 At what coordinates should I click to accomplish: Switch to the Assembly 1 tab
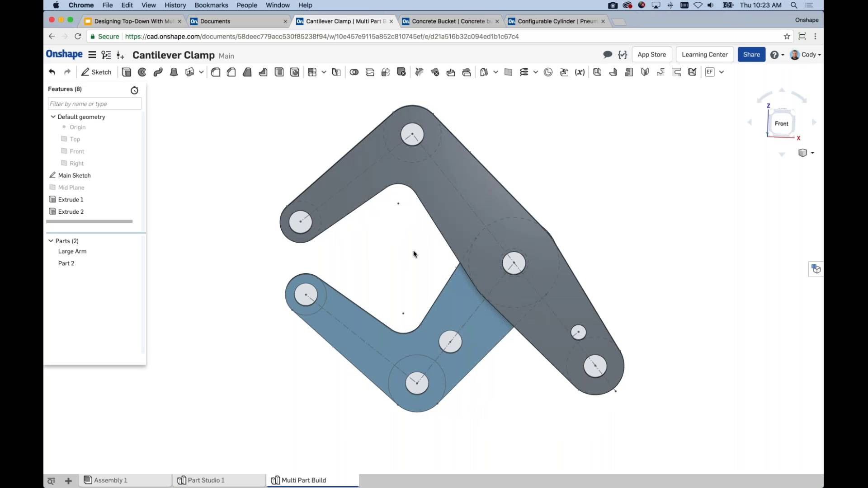pyautogui.click(x=110, y=480)
